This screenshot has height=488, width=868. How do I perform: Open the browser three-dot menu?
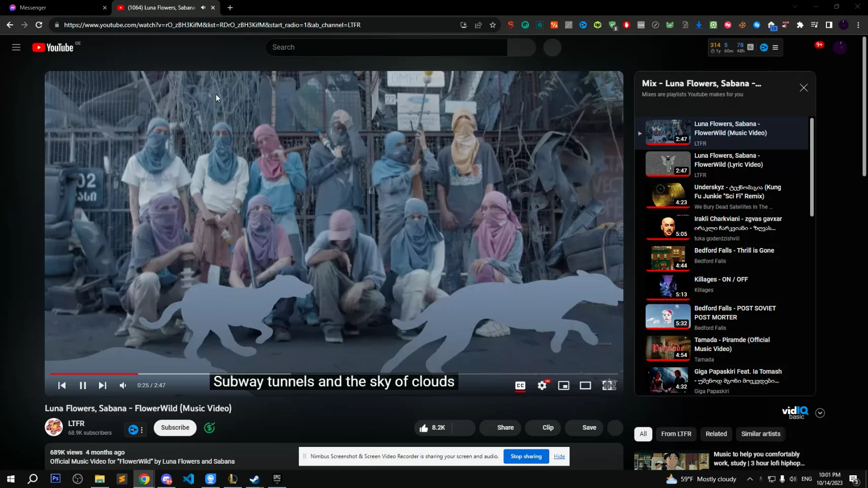point(857,25)
